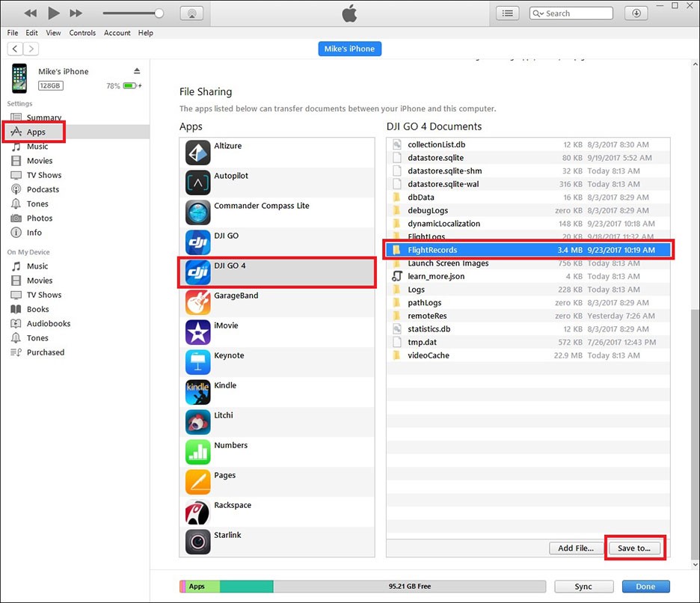Open the File menu
This screenshot has width=700, height=603.
pyautogui.click(x=13, y=33)
